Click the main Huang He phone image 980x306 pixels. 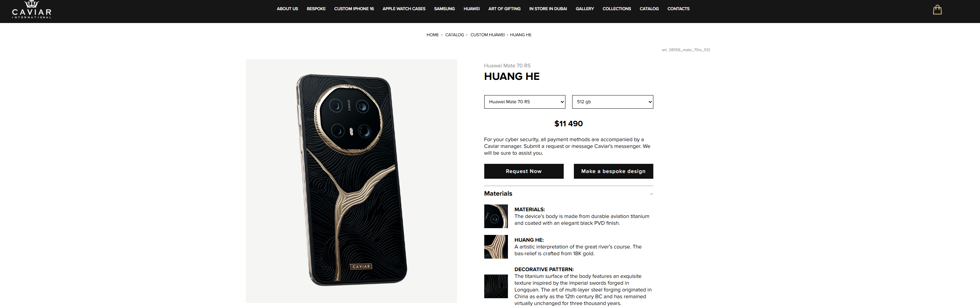tap(351, 181)
